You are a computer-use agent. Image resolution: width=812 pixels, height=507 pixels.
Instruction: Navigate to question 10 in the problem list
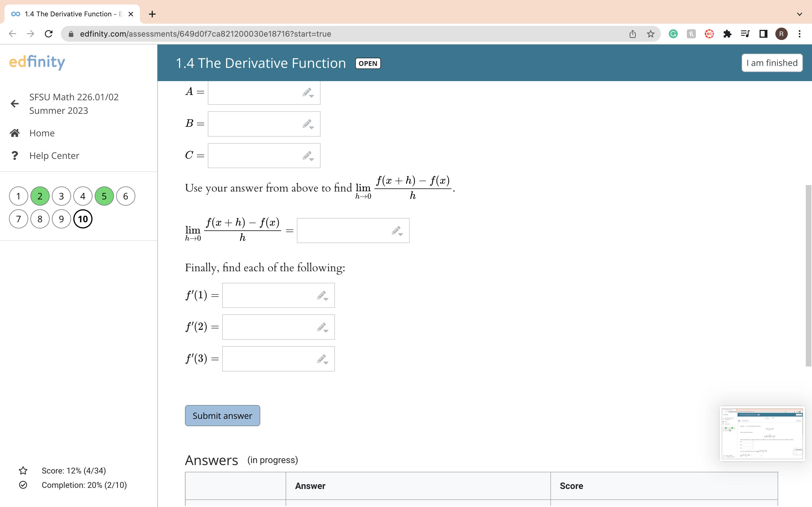(x=83, y=219)
